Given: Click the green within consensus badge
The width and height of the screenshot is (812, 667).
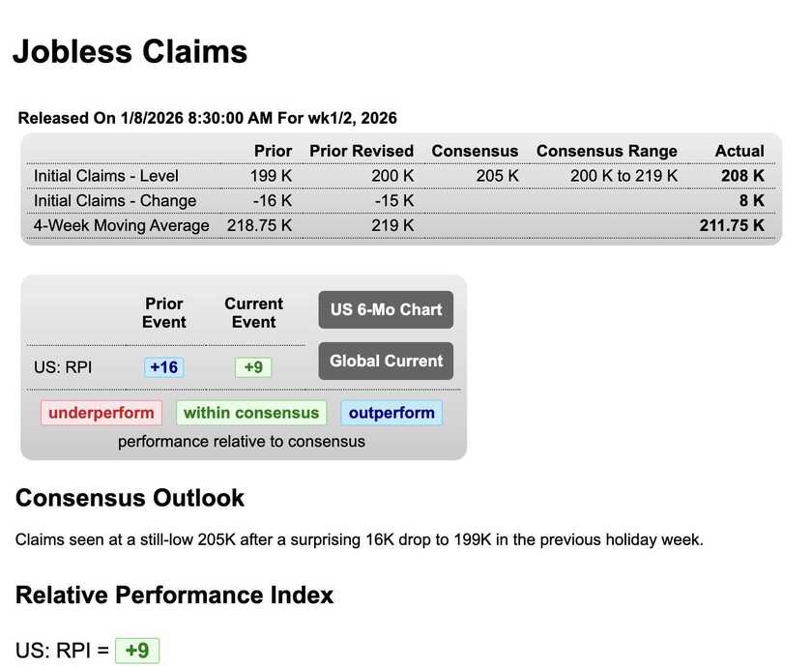Looking at the screenshot, I should (x=251, y=413).
